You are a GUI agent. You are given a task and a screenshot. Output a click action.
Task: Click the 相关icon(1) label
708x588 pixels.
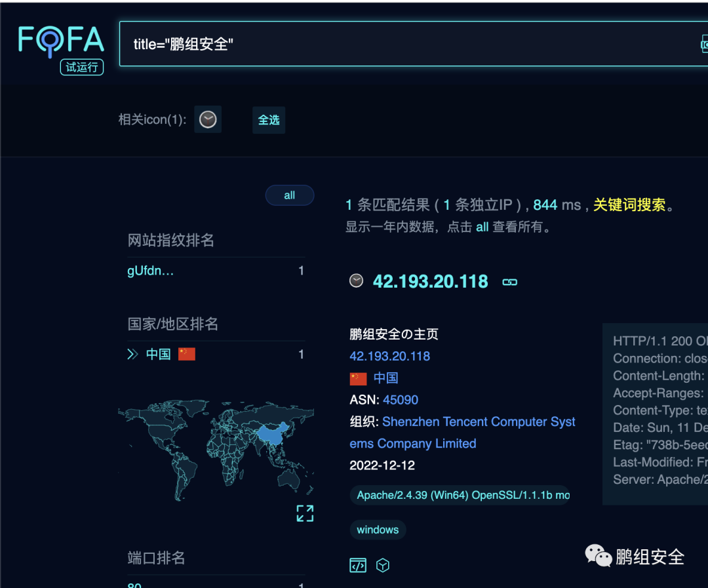(152, 120)
